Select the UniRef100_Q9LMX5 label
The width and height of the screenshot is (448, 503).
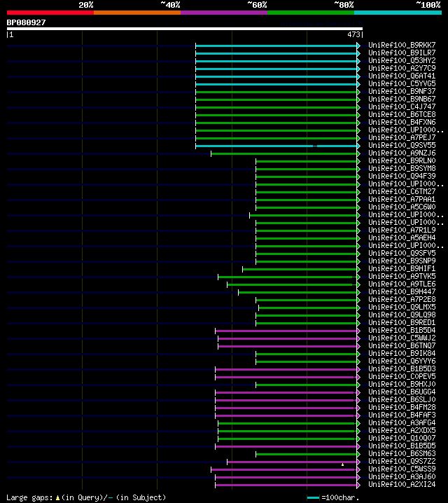[402, 307]
